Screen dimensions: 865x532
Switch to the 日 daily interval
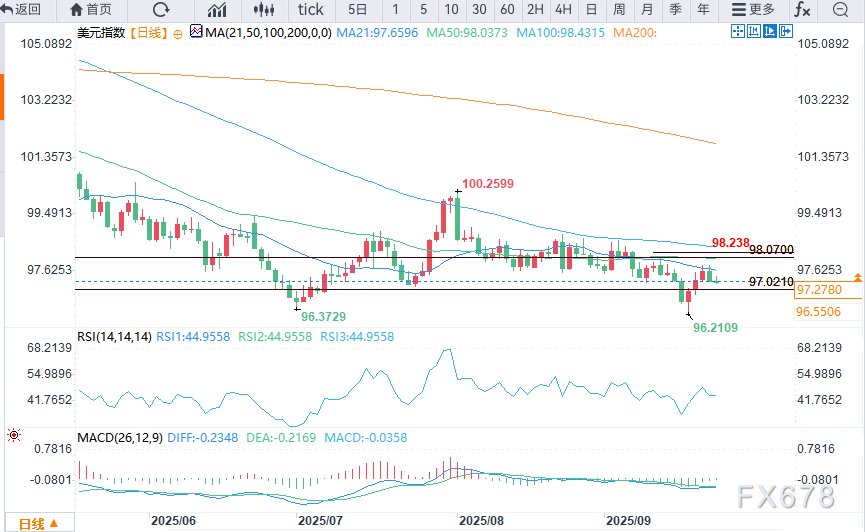click(x=591, y=9)
